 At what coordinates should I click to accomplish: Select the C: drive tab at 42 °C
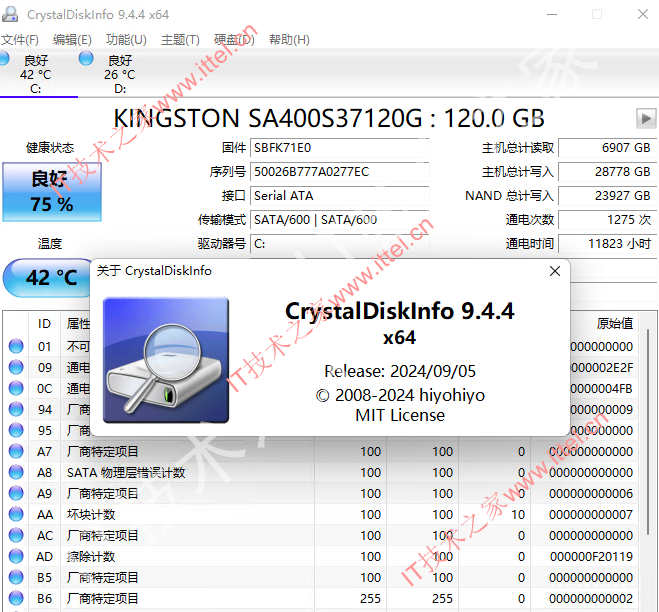[x=36, y=74]
